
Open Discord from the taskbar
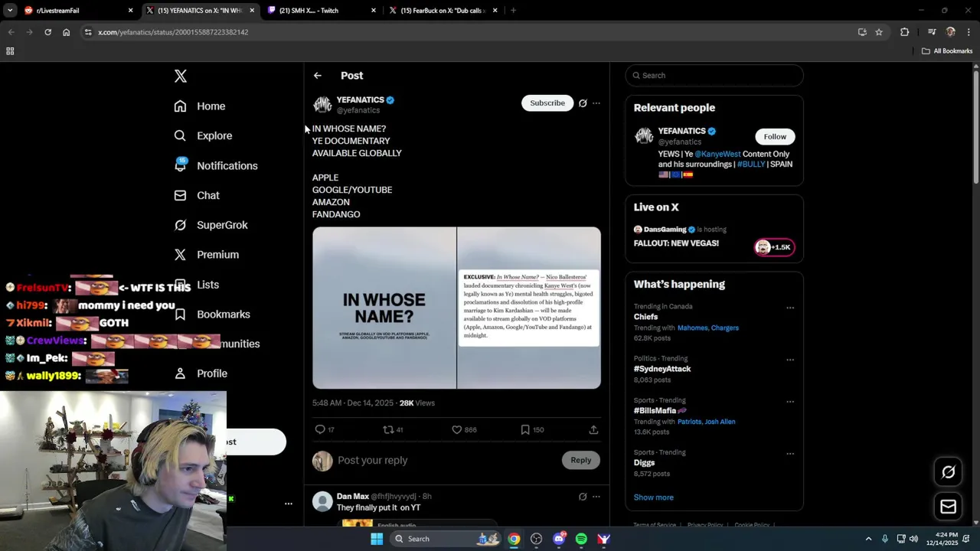click(559, 539)
